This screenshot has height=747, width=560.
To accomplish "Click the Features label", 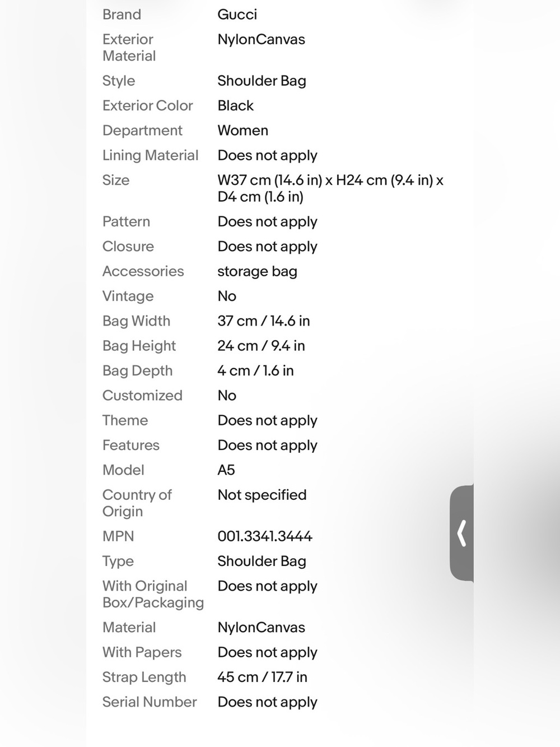I will 130,445.
